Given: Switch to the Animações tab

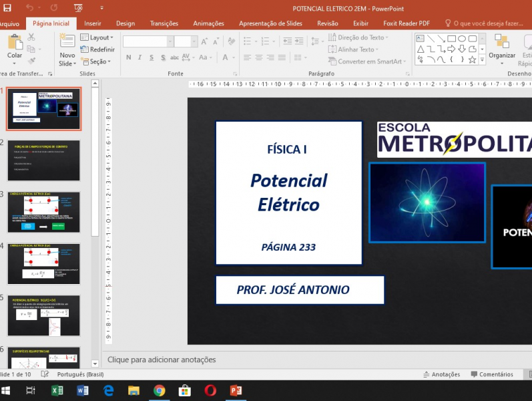Looking at the screenshot, I should point(208,23).
